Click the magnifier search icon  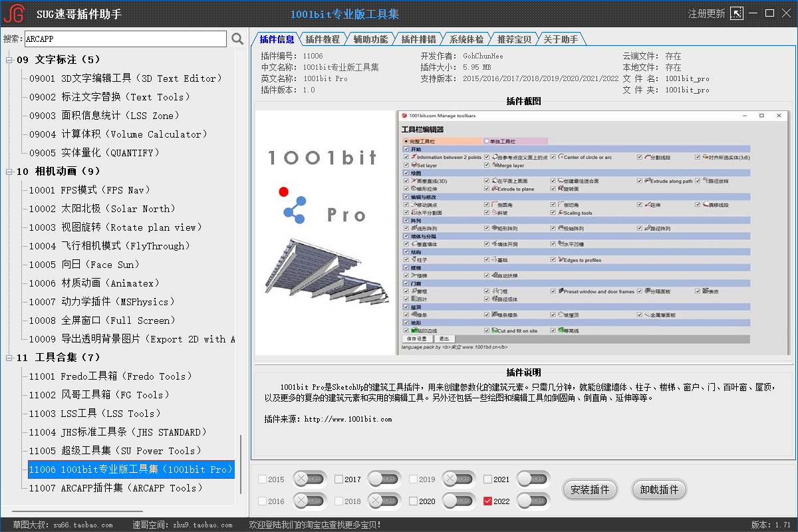click(237, 39)
